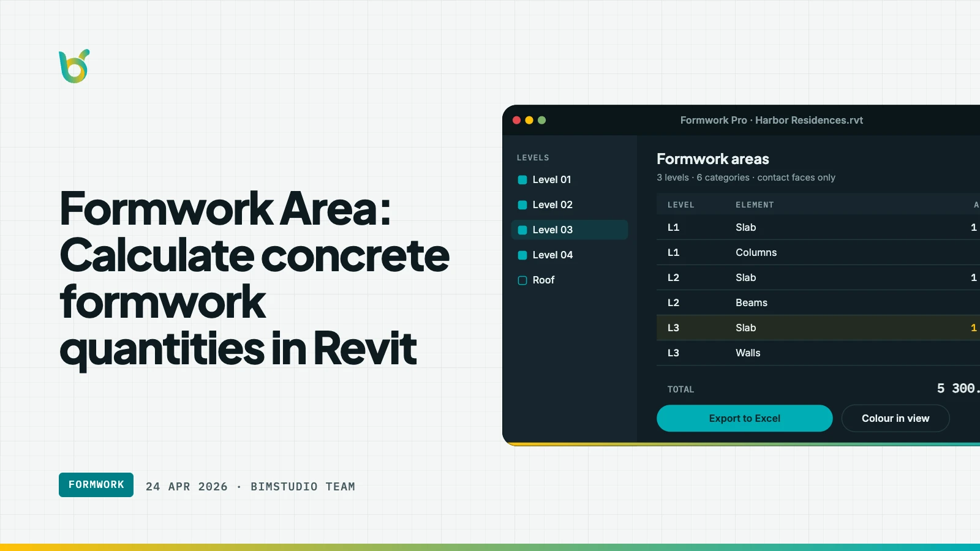Click the Colour in view button
This screenshot has height=551, width=980.
click(x=895, y=418)
